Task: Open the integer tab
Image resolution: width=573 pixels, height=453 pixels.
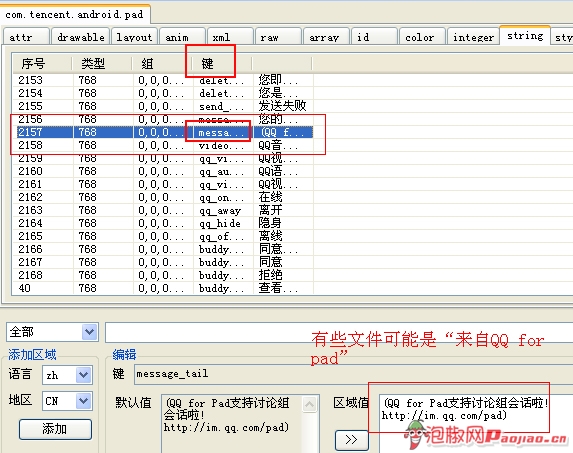Action: tap(473, 37)
